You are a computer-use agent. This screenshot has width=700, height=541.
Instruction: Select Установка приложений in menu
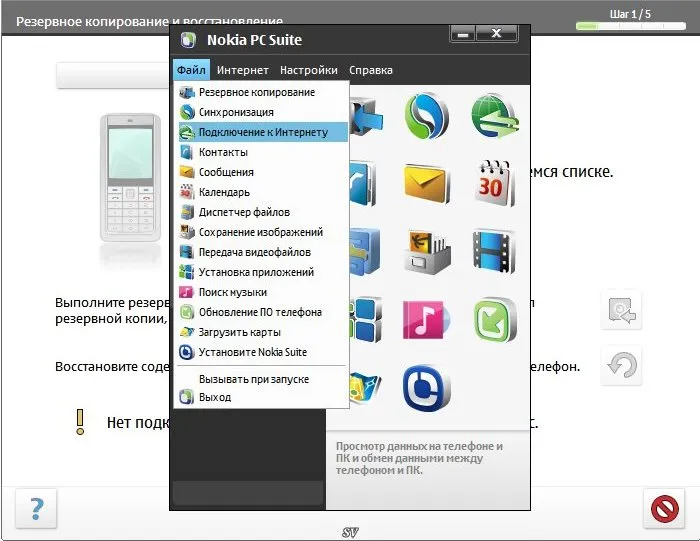[263, 272]
